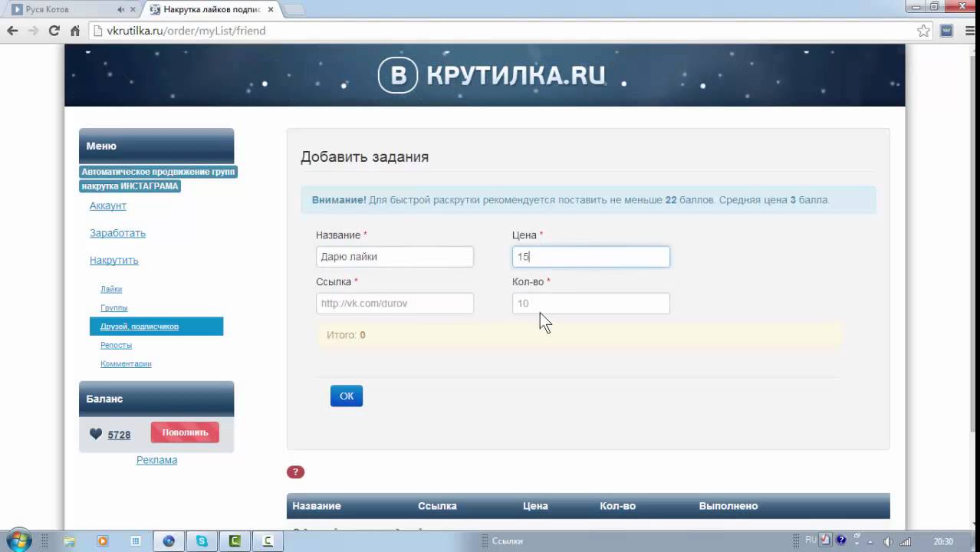Open the media player taskbar icon
Image resolution: width=980 pixels, height=552 pixels.
[x=102, y=541]
